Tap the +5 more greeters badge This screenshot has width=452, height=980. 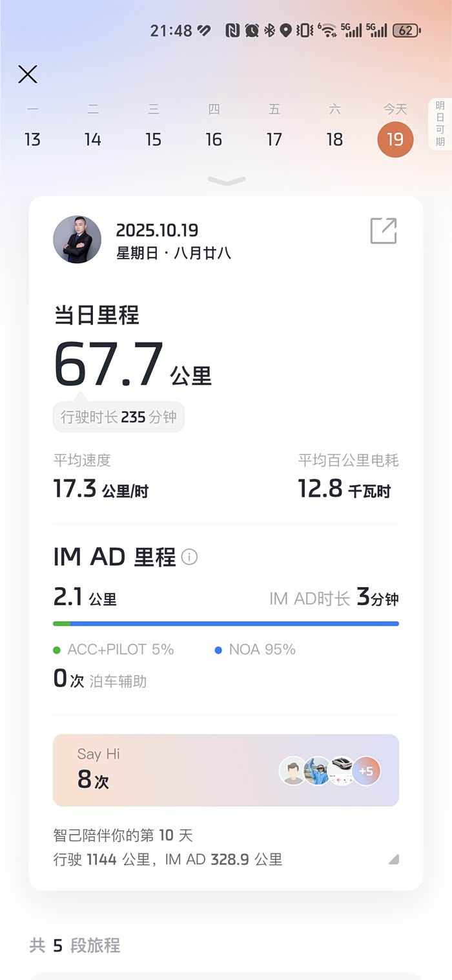pos(366,771)
